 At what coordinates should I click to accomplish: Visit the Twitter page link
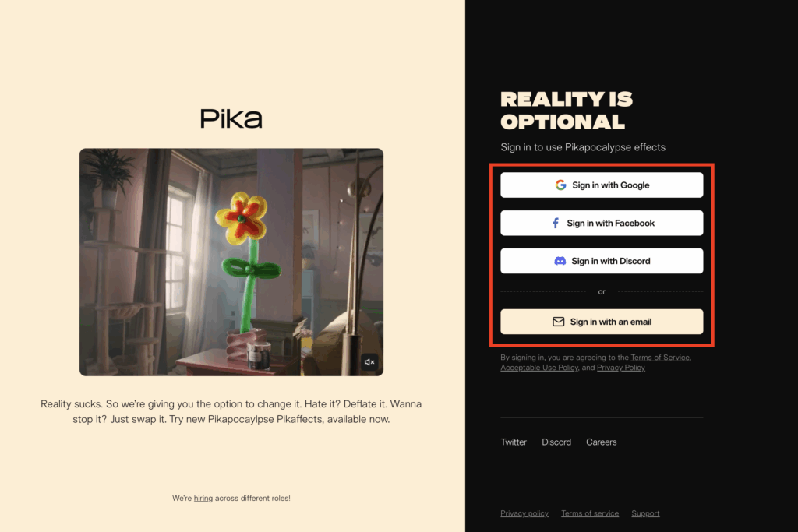[x=514, y=442]
